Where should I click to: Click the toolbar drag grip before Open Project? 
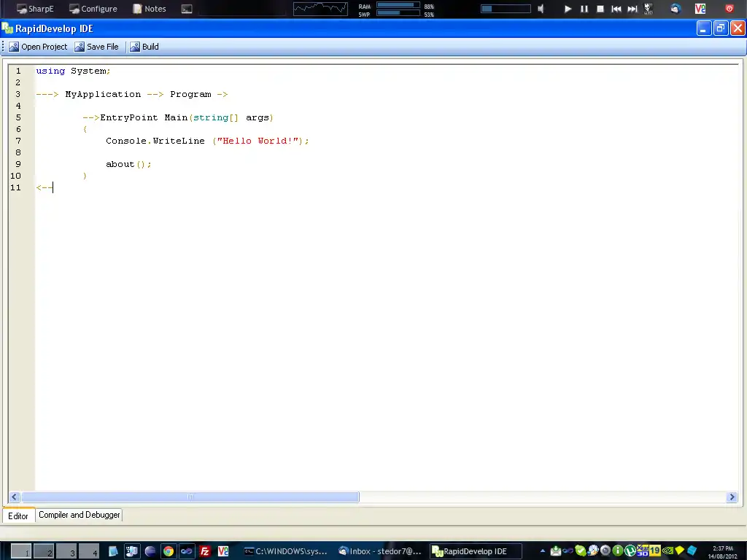coord(4,47)
